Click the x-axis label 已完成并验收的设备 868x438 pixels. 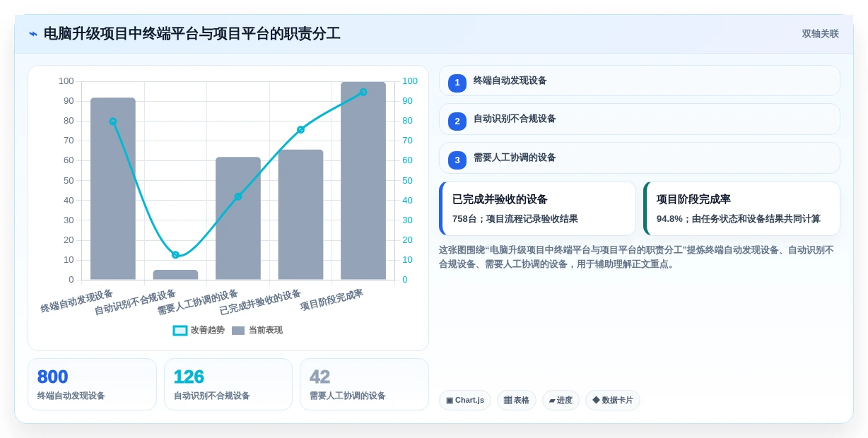260,302
